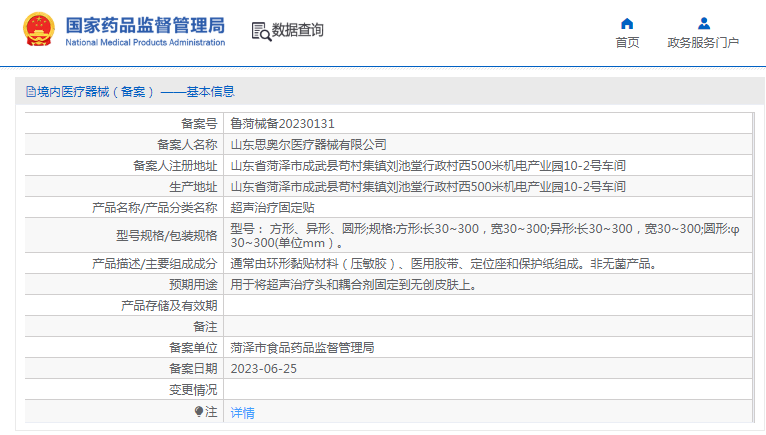Viewport: 766px width, 435px height.
Task: Click the 预期用途 label
Action: (193, 284)
